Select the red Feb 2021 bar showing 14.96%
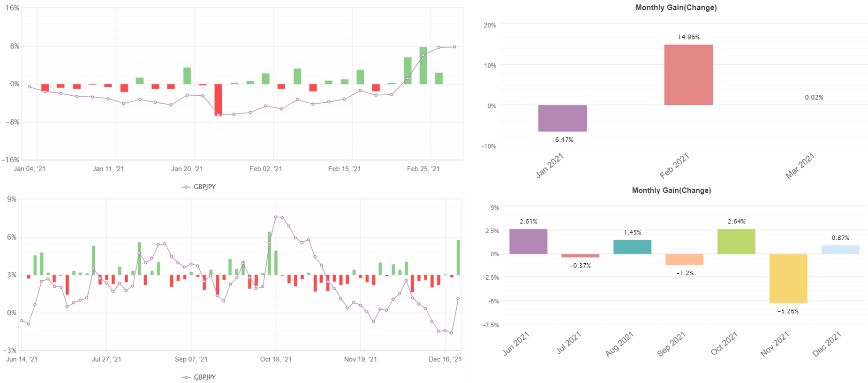868x383 pixels. coord(688,75)
